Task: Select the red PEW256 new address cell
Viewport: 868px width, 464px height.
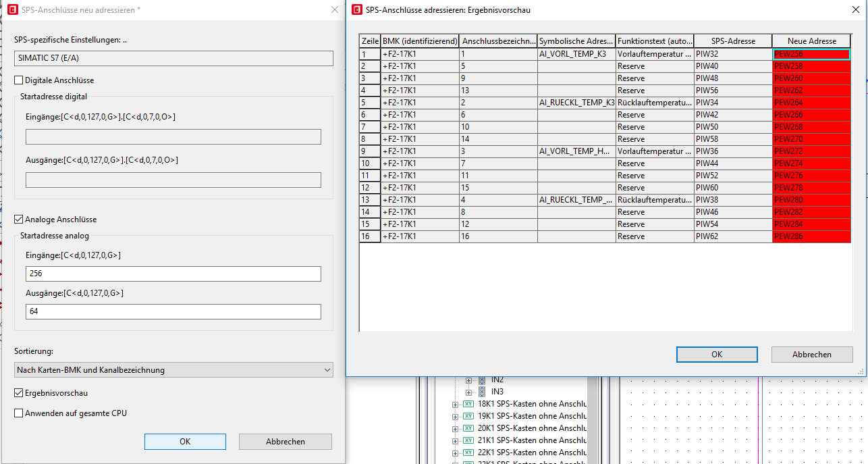Action: point(811,54)
